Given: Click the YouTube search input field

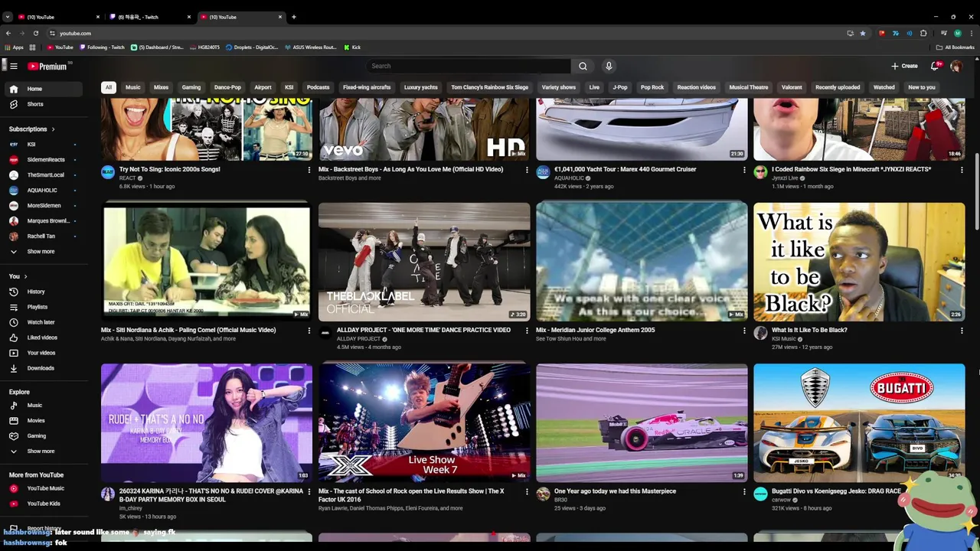Looking at the screenshot, I should 469,66.
